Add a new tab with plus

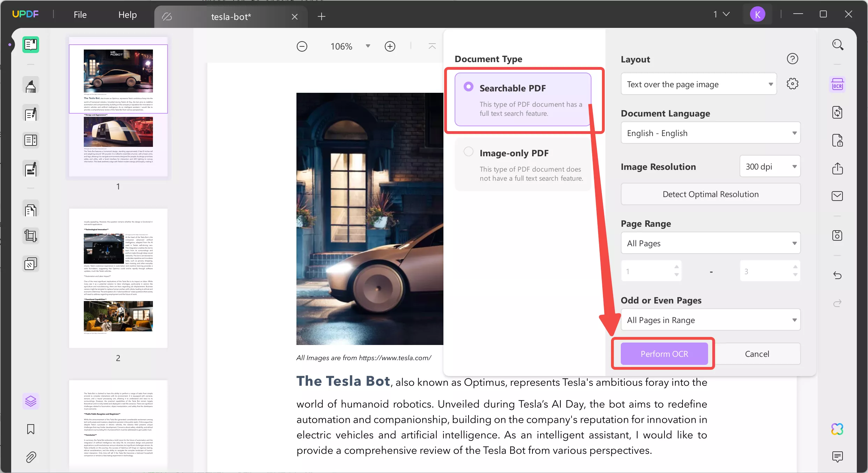tap(322, 16)
